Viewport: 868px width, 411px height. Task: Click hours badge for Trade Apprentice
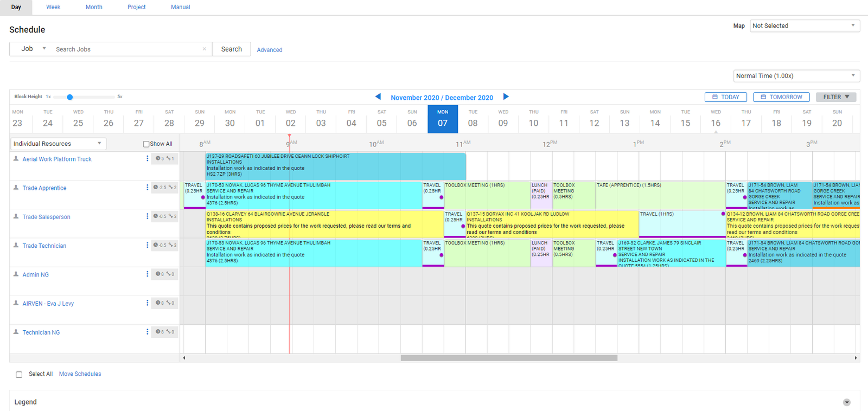(x=165, y=187)
